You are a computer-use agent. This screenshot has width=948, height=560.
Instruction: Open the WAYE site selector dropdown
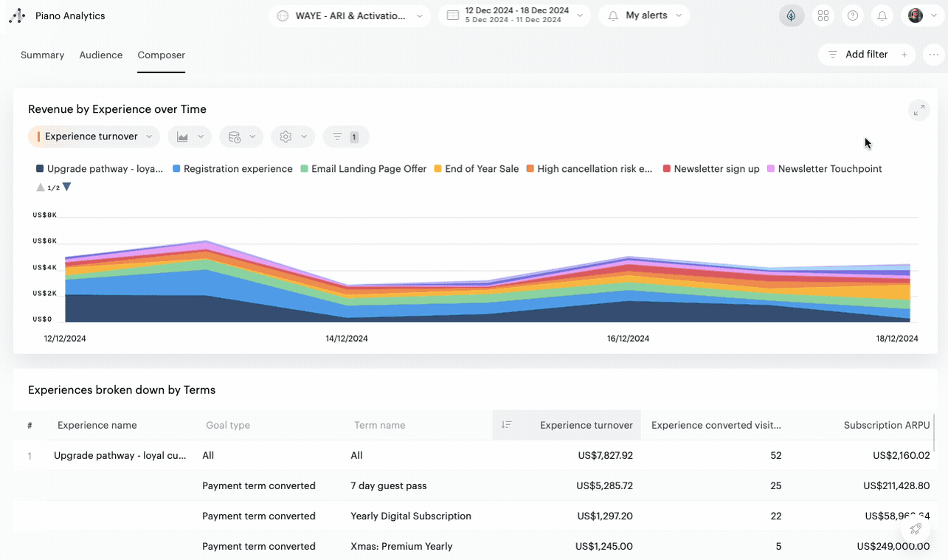349,15
